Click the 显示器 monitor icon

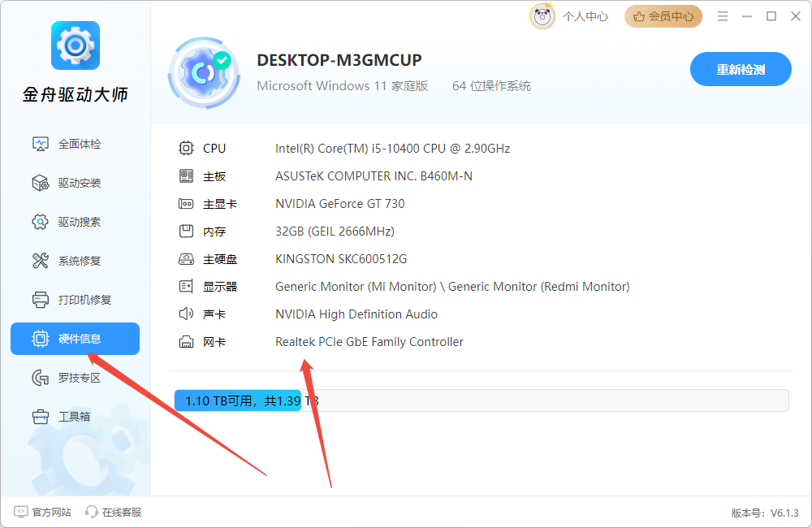tap(186, 287)
